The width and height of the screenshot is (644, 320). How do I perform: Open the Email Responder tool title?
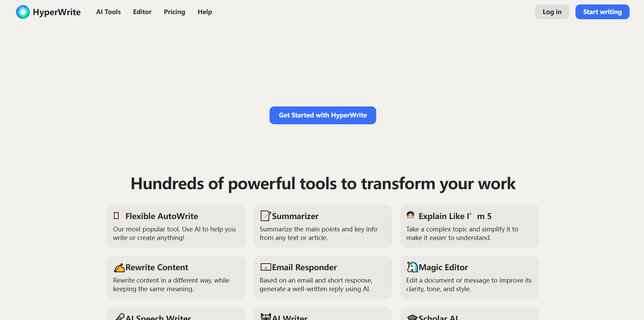[x=305, y=267]
